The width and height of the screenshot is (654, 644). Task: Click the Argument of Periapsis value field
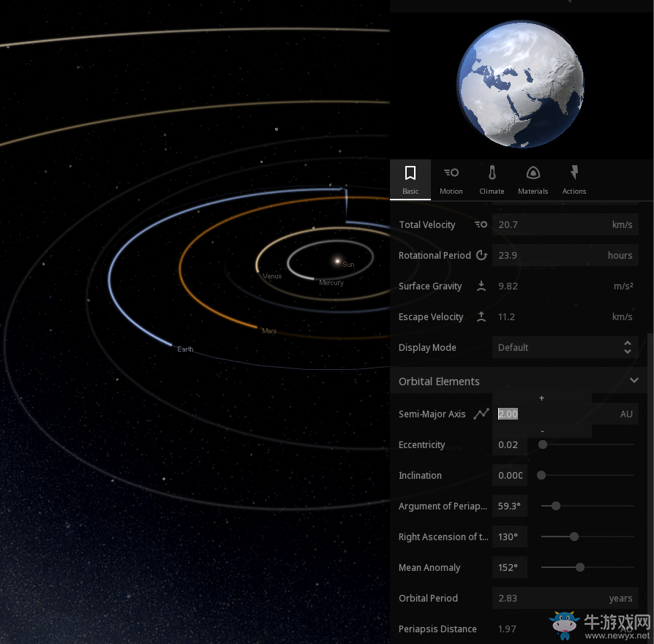click(510, 506)
